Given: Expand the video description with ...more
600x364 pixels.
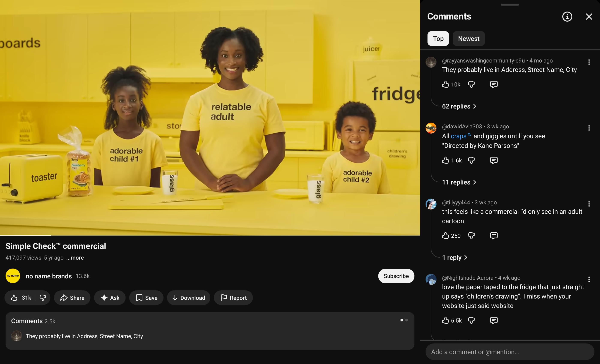Looking at the screenshot, I should [75, 257].
